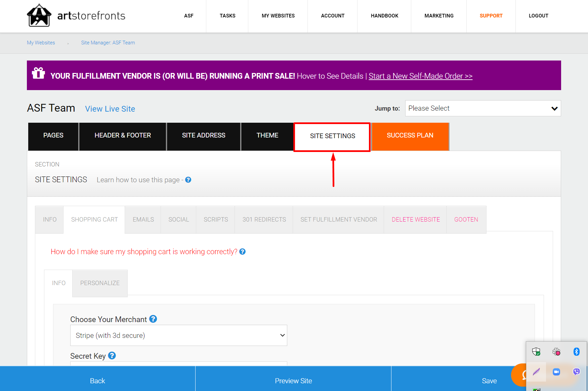This screenshot has height=391, width=588.
Task: Click the View Live Site link
Action: pyautogui.click(x=110, y=109)
